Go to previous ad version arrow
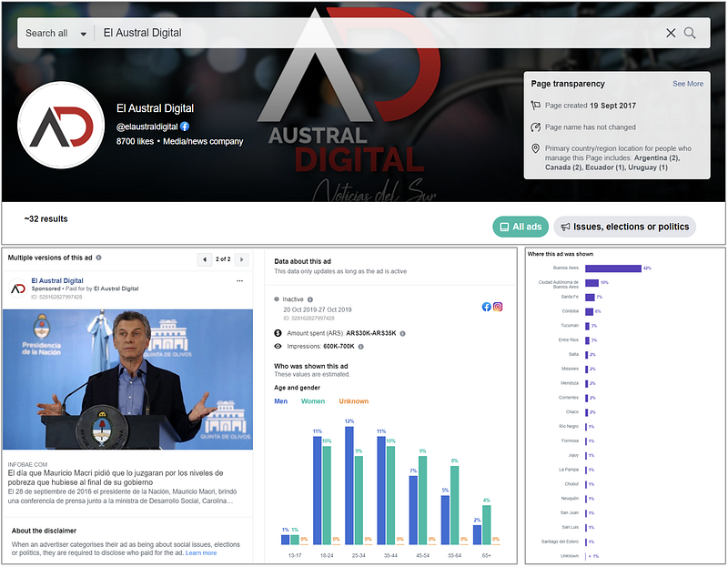This screenshot has width=728, height=567. [205, 259]
